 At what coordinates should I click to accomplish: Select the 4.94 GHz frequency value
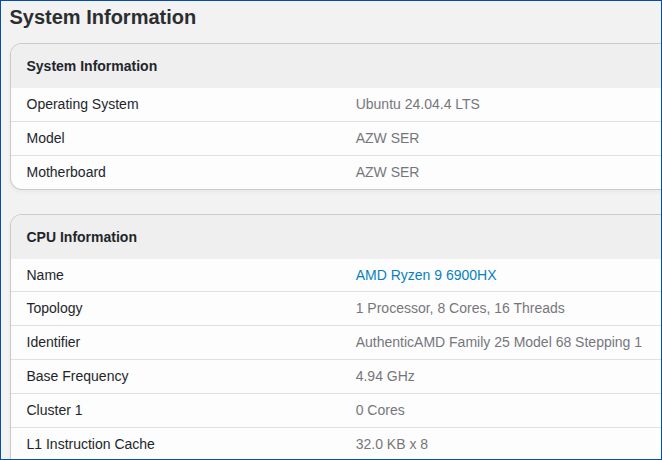click(385, 376)
